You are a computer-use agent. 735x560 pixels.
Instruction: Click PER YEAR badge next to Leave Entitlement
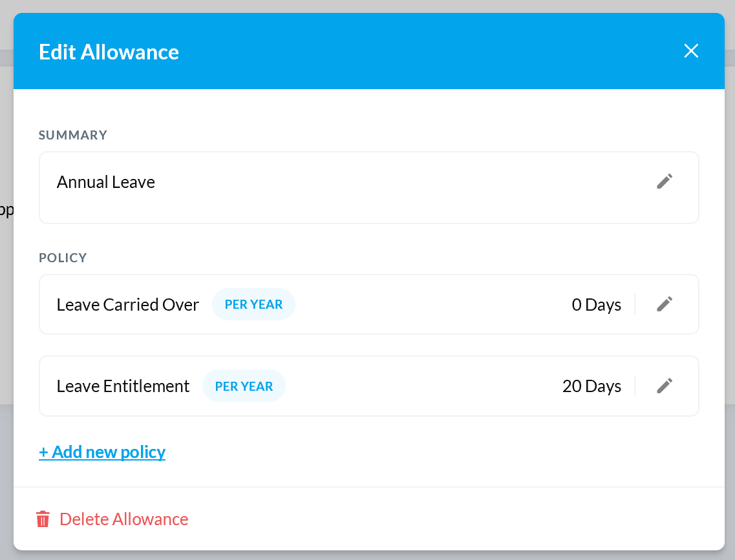coord(244,386)
